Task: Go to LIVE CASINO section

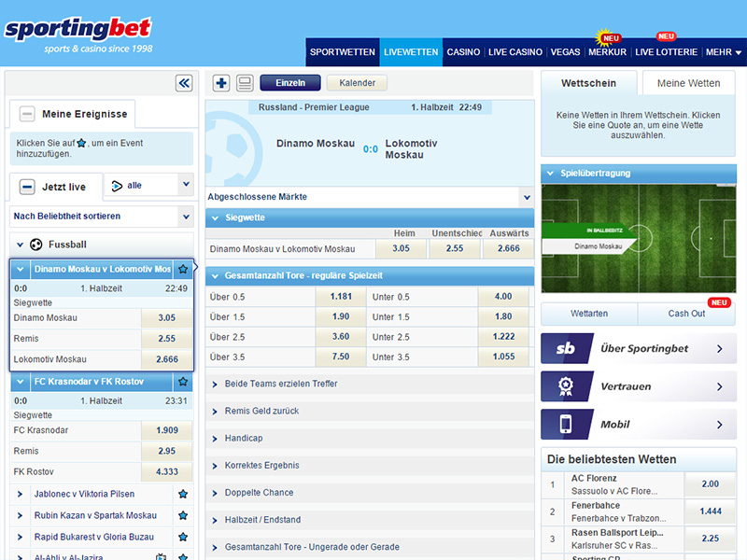Action: 515,52
